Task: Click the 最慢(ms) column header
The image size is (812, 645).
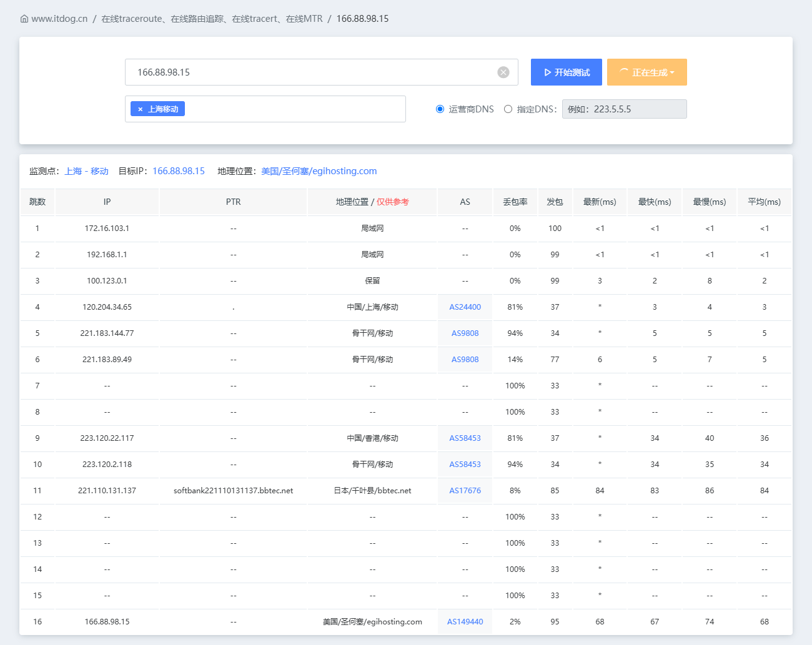Action: (710, 202)
